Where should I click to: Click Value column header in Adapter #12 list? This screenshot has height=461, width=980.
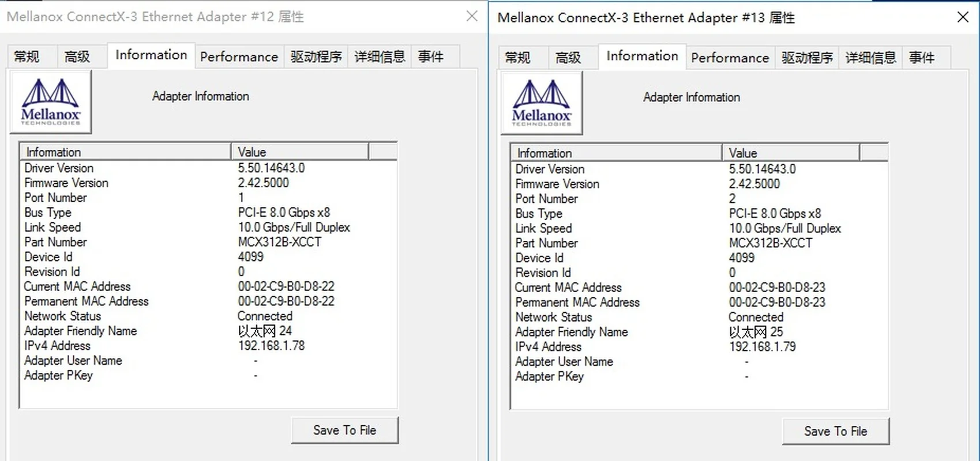tap(300, 152)
